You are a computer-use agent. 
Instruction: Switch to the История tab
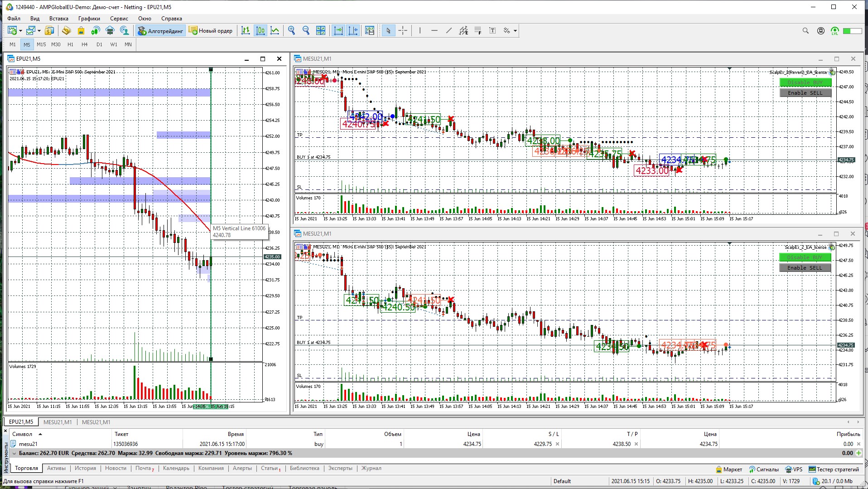pos(85,468)
